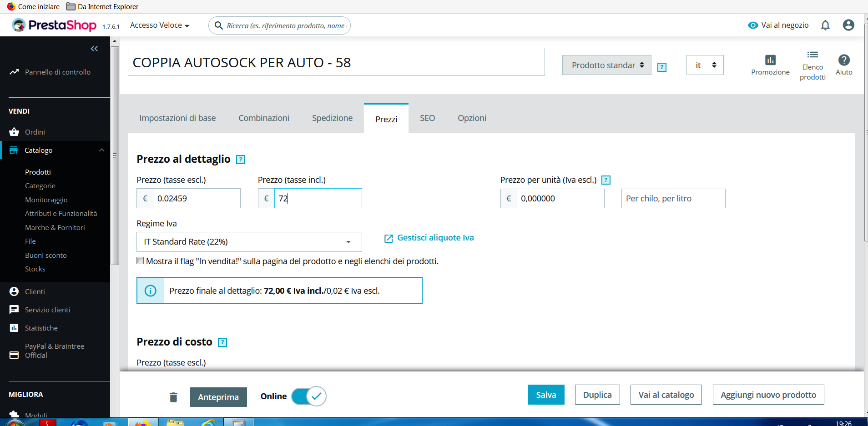Click help icon next to Prezzo al dettaglio

coord(241,160)
